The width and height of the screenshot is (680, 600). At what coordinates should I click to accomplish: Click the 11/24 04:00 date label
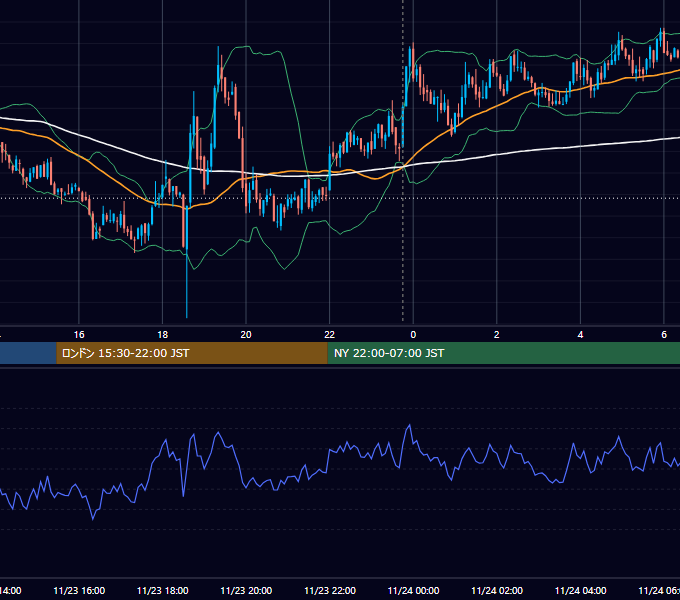click(x=581, y=590)
